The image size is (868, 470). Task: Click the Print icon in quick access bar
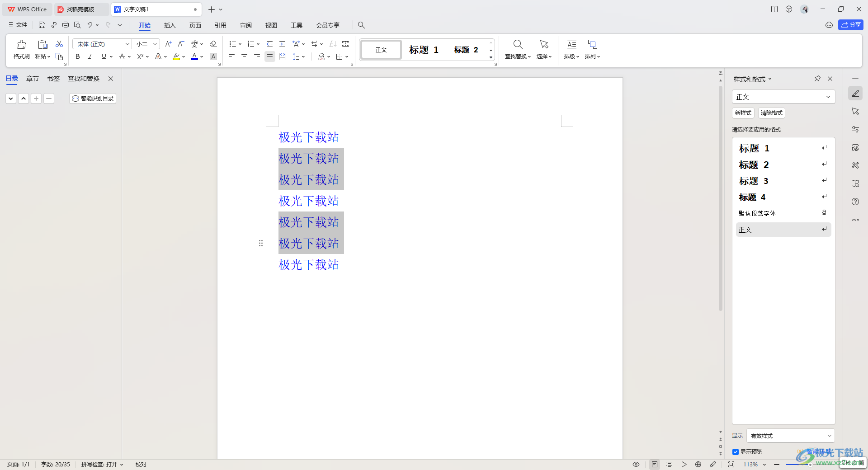[66, 25]
